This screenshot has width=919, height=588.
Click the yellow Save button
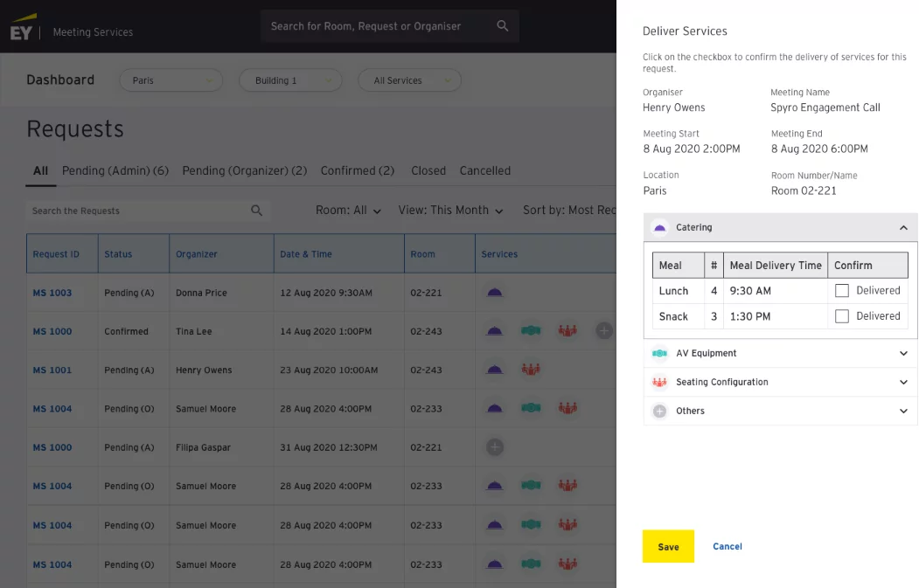pyautogui.click(x=668, y=546)
